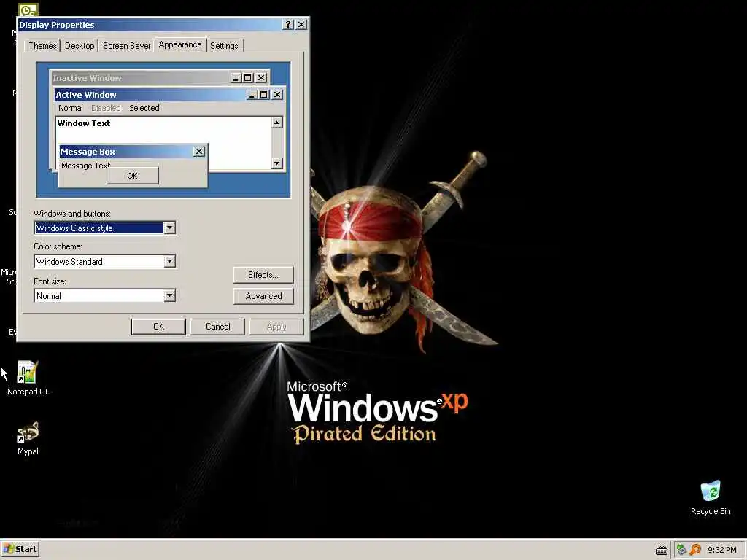Click the preview scrollbar down arrow
Viewport: 747px width, 560px height.
pyautogui.click(x=276, y=163)
